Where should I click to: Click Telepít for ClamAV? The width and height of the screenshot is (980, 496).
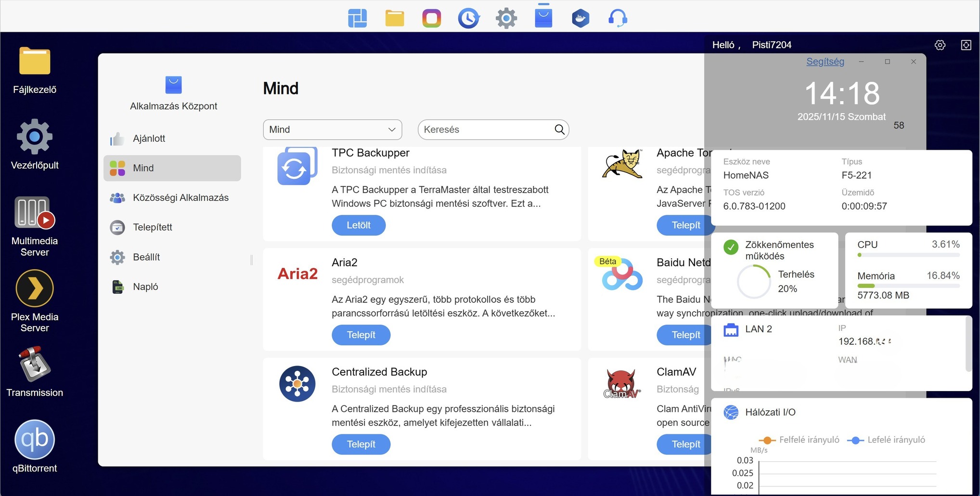[x=685, y=444]
